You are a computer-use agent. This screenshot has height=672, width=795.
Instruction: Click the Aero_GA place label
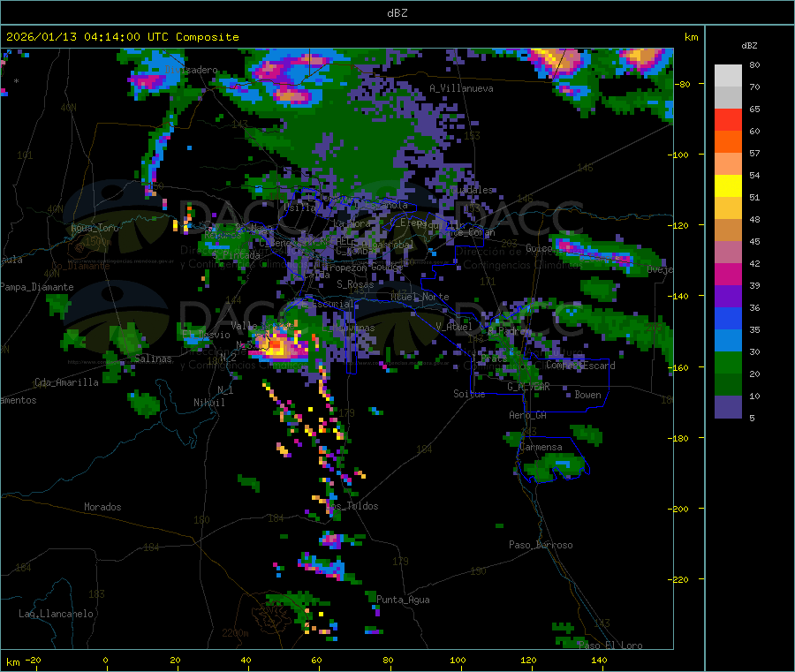[527, 415]
